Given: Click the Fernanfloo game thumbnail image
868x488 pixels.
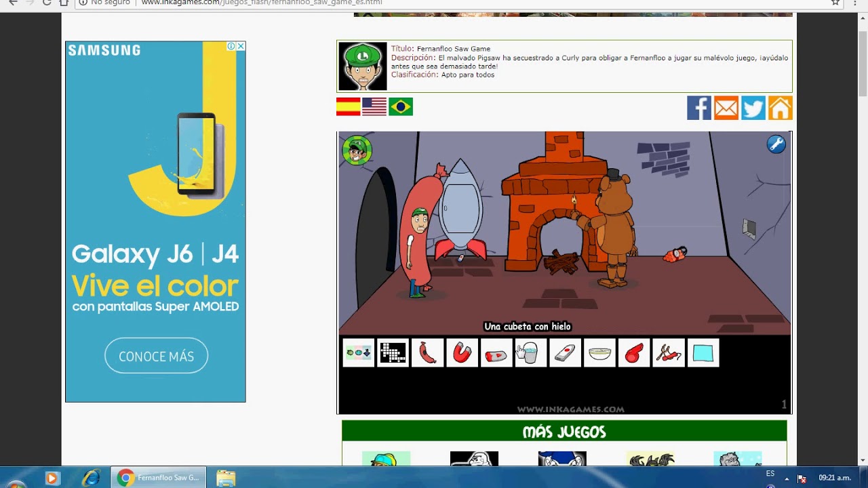Looking at the screenshot, I should coord(363,66).
